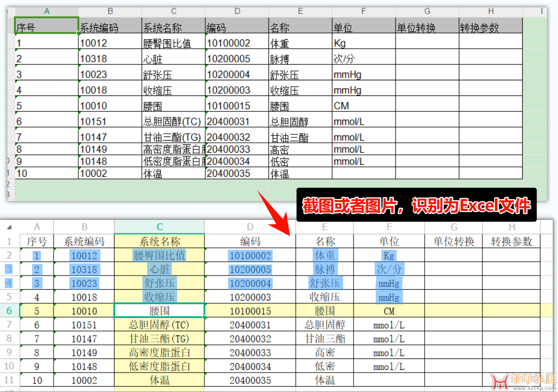Click active cell 腰围 in column C, lower sheet

(159, 311)
